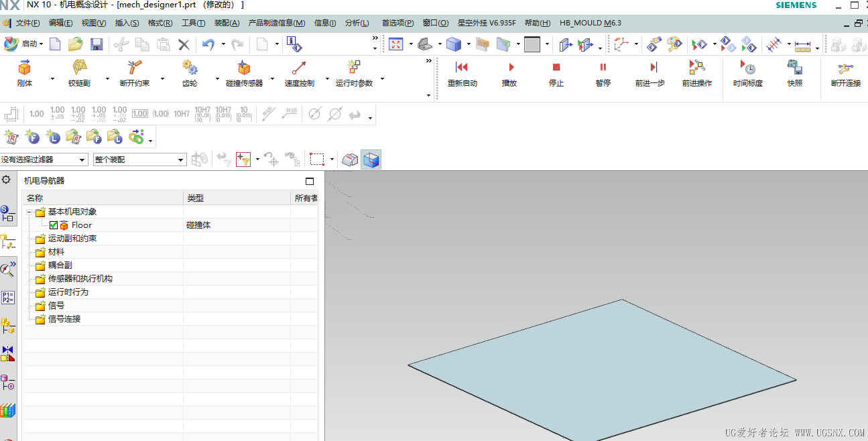This screenshot has width=868, height=441.
Task: Select the 刚体 (Rigid Body) tool
Action: 25,74
